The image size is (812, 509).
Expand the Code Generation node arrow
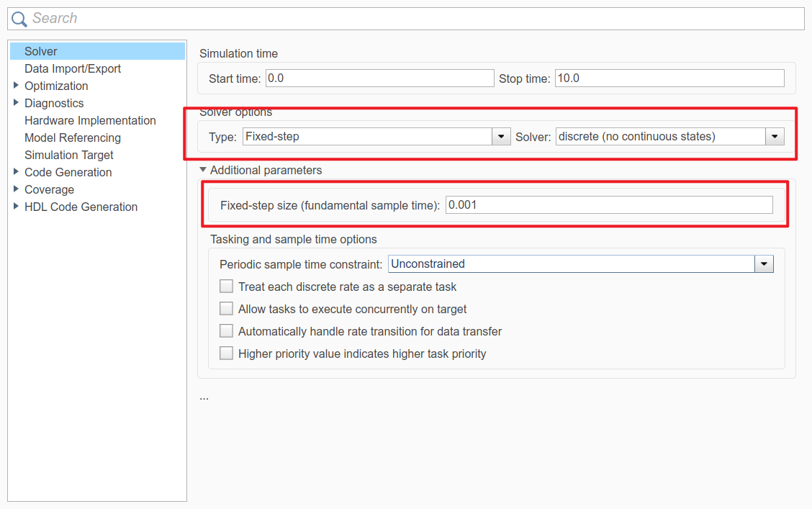(x=16, y=171)
